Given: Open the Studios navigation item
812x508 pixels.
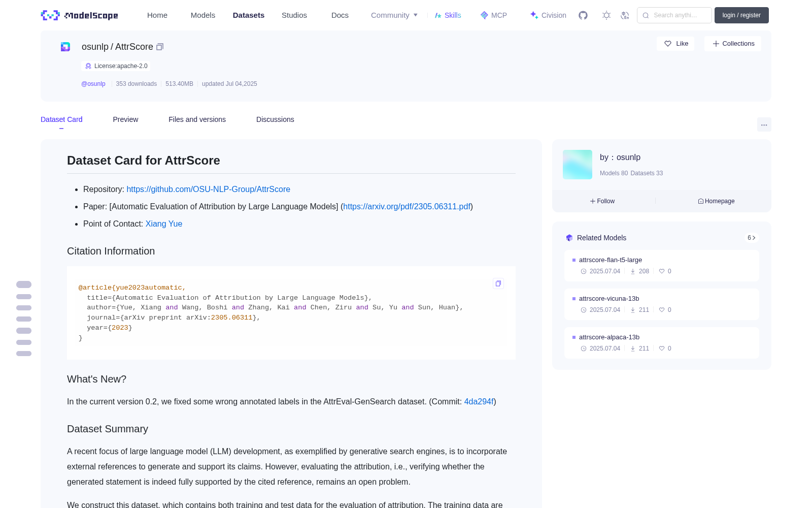Looking at the screenshot, I should [x=294, y=15].
